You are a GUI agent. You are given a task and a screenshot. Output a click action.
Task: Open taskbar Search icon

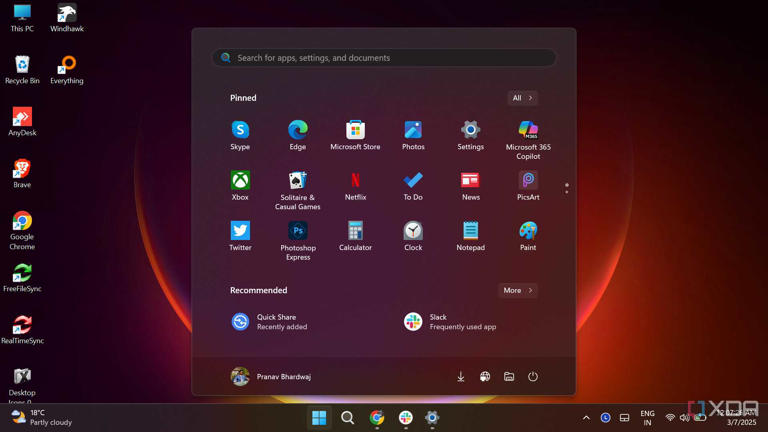pyautogui.click(x=347, y=418)
